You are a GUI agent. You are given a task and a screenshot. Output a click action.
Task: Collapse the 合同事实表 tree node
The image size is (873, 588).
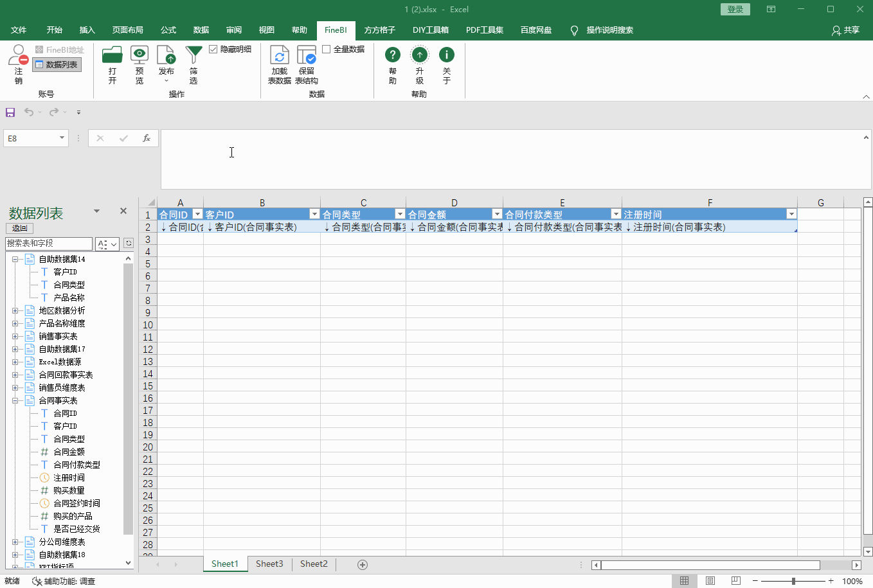(15, 400)
